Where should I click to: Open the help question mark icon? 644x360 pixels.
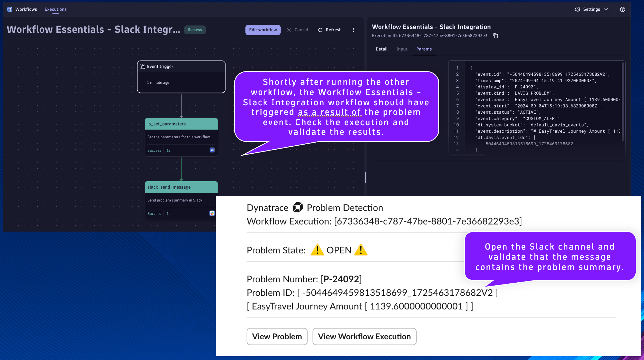click(622, 9)
